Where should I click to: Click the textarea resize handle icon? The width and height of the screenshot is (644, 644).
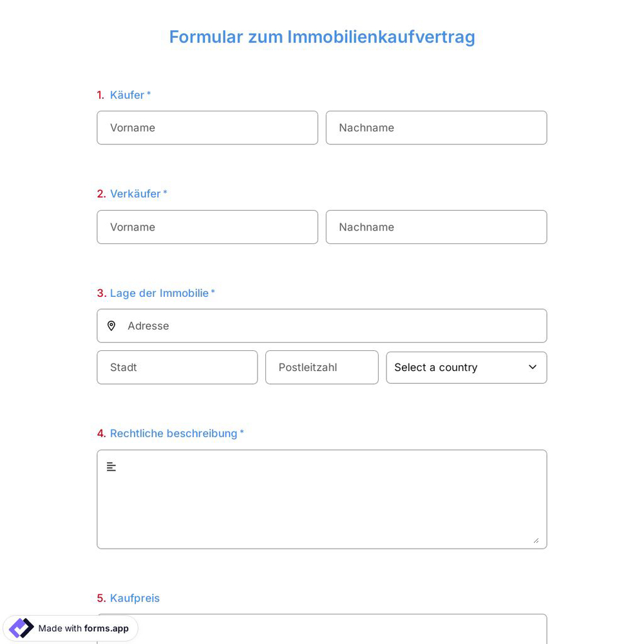click(537, 541)
